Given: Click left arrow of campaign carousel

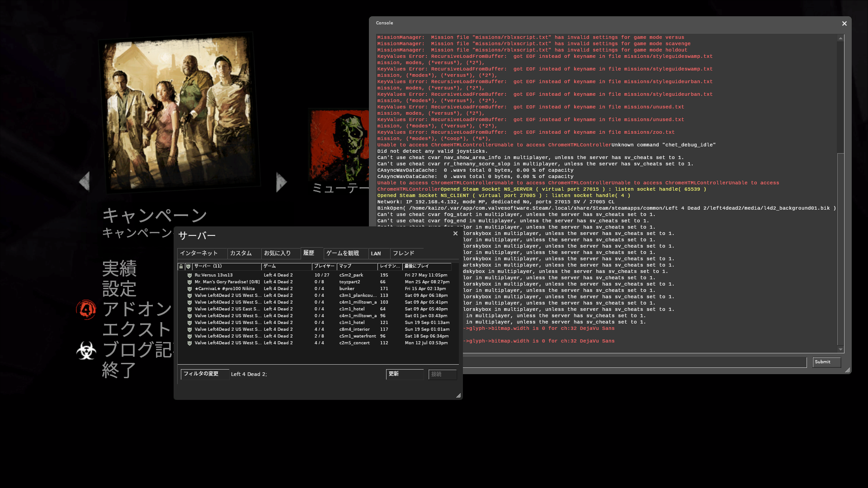Looking at the screenshot, I should 85,182.
